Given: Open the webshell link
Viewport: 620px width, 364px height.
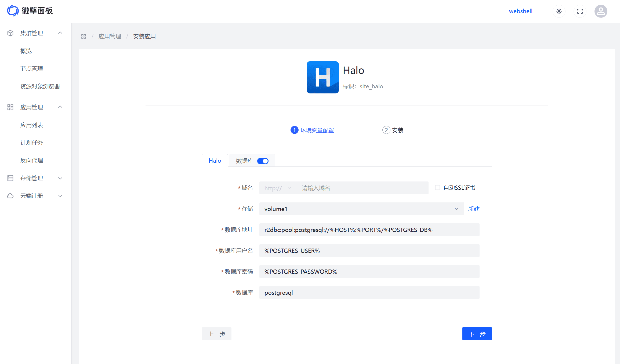Looking at the screenshot, I should [x=520, y=11].
